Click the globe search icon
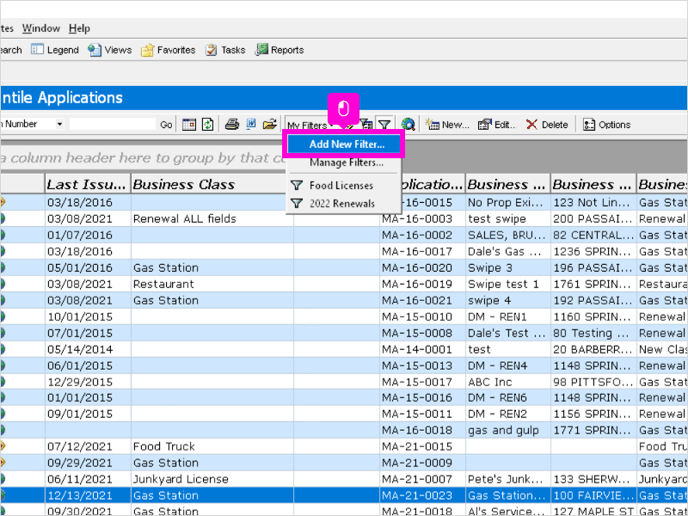The image size is (688, 516). point(408,125)
